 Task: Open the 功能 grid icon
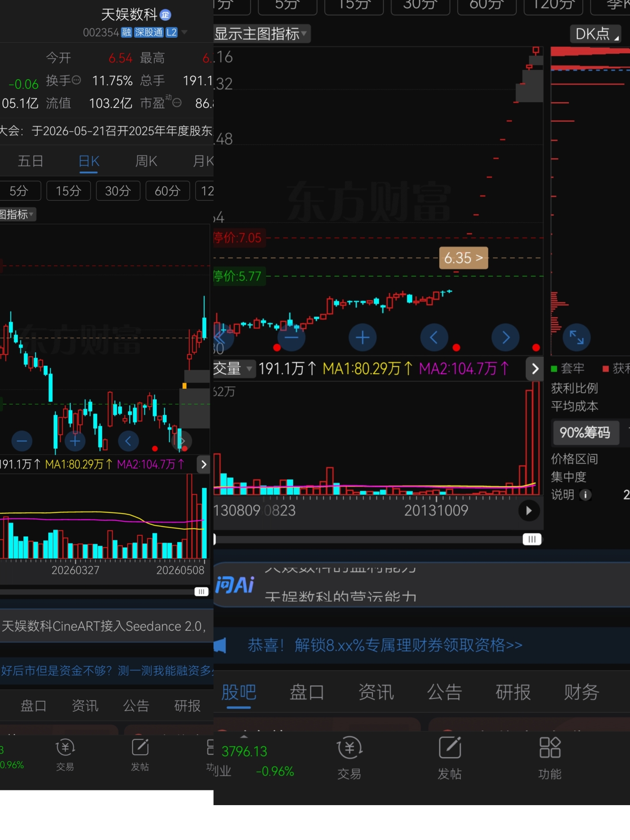coord(550,758)
